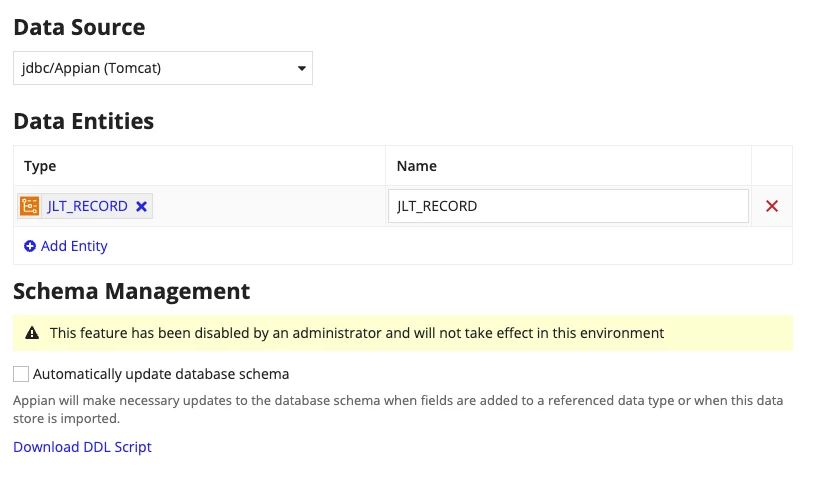Delete the entity row with red X
The width and height of the screenshot is (829, 484).
point(772,206)
